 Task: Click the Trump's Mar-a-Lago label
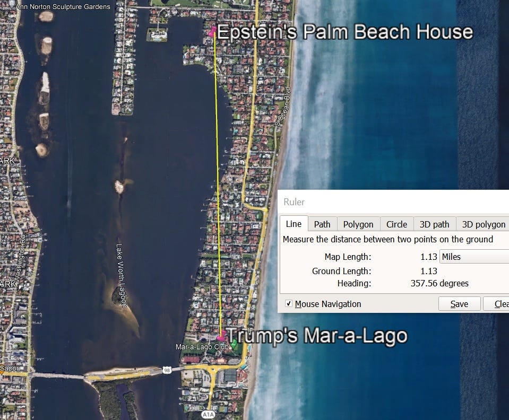(316, 335)
